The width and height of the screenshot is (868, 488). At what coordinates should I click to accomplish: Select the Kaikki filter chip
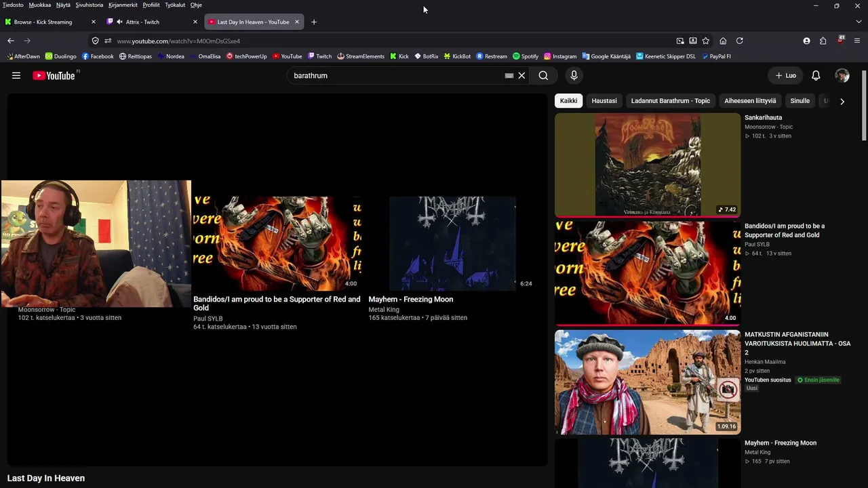[569, 101]
